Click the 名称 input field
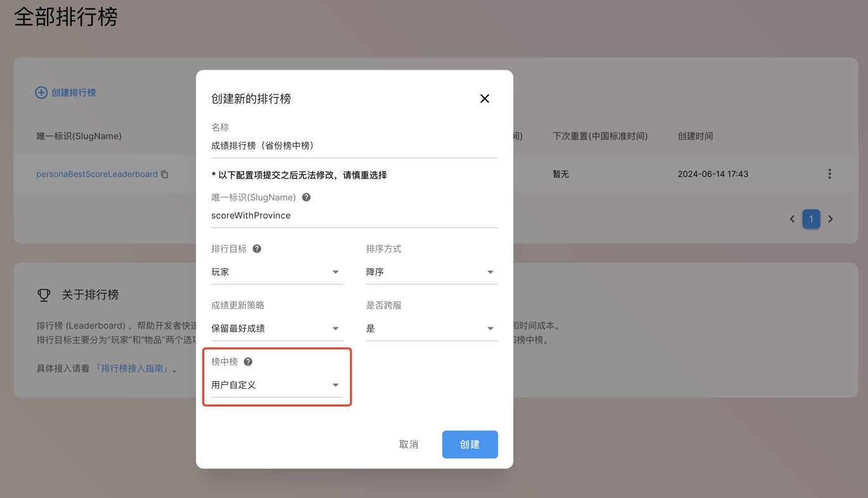This screenshot has width=868, height=498. coord(354,146)
